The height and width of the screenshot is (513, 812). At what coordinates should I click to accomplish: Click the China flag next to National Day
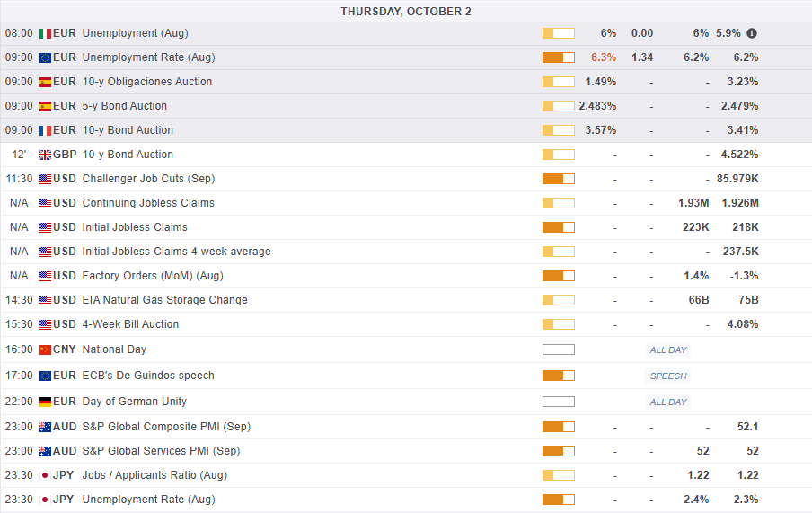tap(45, 349)
